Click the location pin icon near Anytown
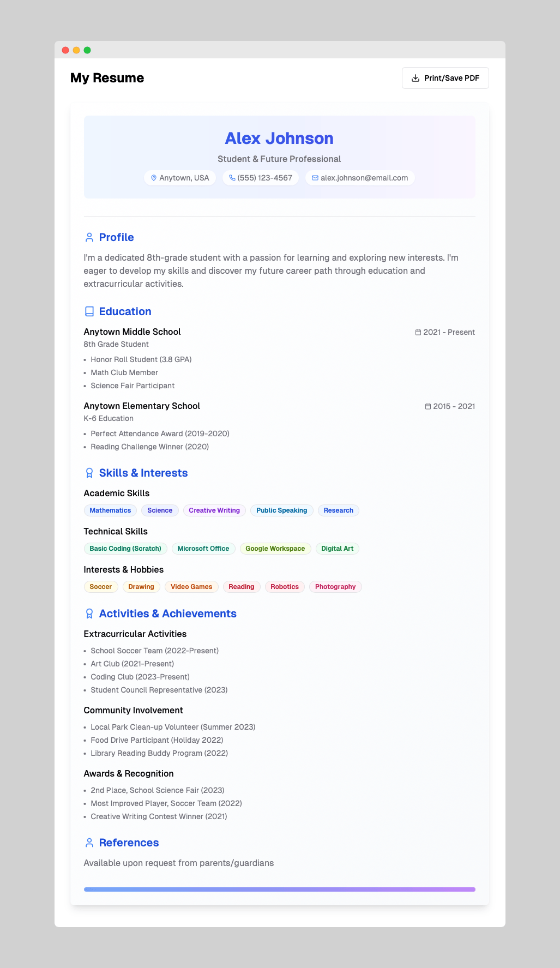560x968 pixels. (x=154, y=178)
